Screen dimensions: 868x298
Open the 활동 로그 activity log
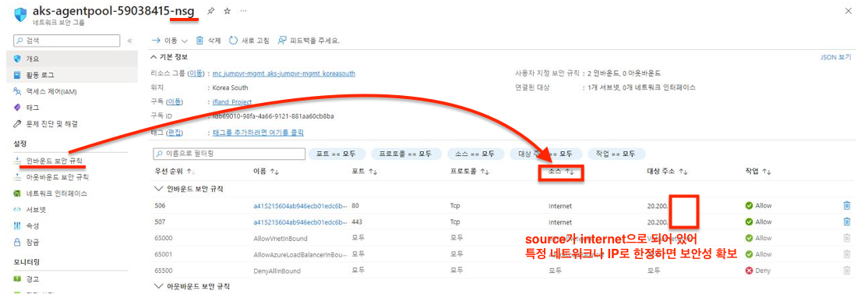coord(40,75)
